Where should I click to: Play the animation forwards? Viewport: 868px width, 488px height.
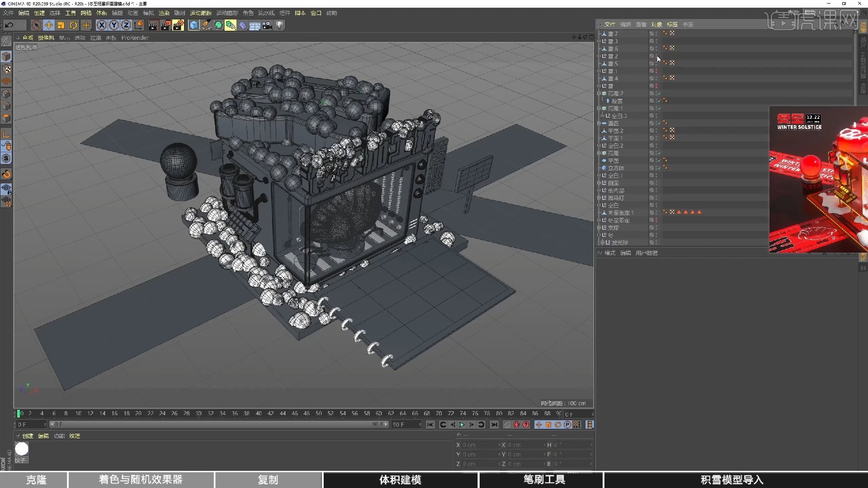pyautogui.click(x=462, y=425)
